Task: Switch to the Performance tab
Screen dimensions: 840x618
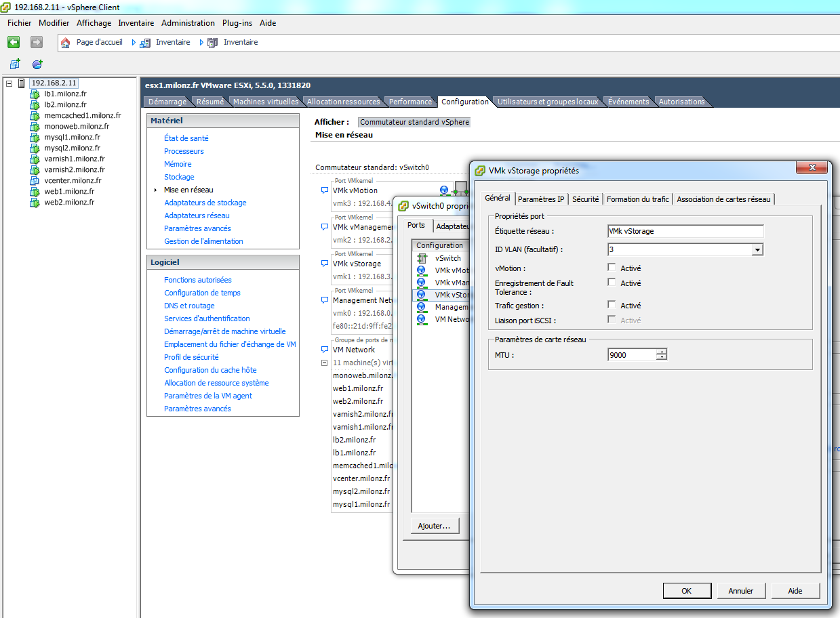Action: (410, 102)
